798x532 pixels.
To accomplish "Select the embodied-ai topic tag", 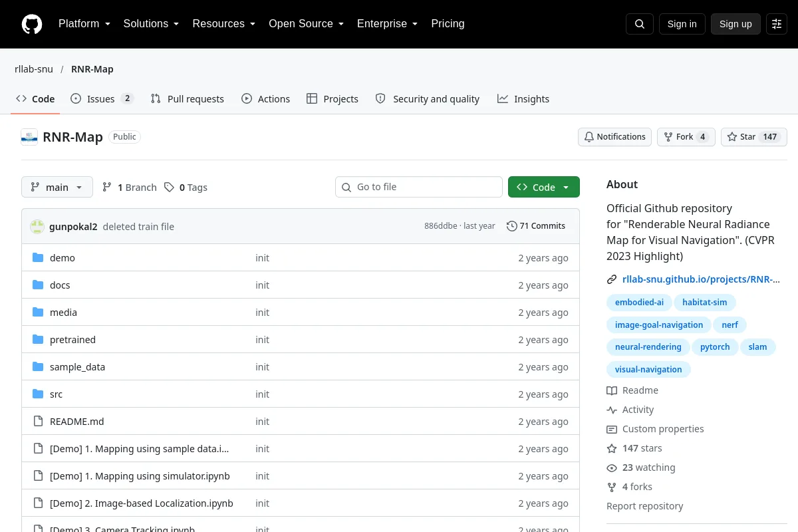I will pos(639,303).
